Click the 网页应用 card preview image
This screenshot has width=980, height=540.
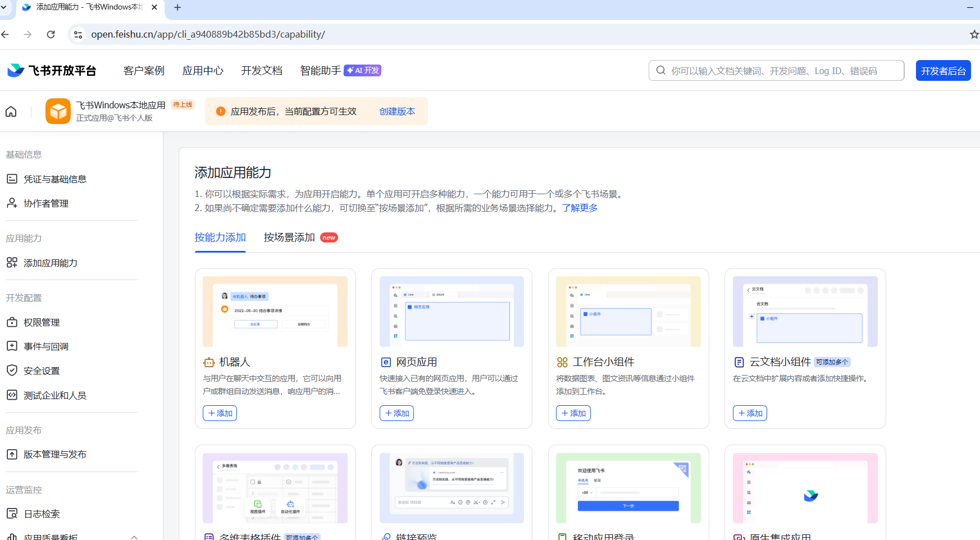pos(452,312)
